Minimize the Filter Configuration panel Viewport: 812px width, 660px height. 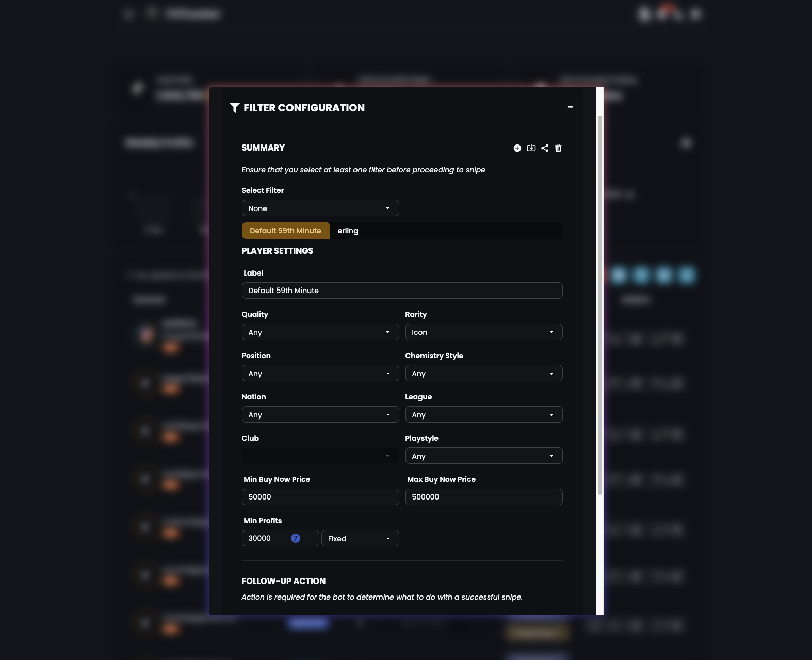coord(570,107)
